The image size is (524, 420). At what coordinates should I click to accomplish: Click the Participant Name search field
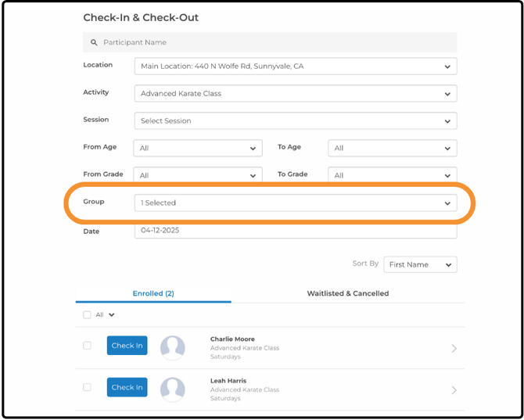click(270, 42)
